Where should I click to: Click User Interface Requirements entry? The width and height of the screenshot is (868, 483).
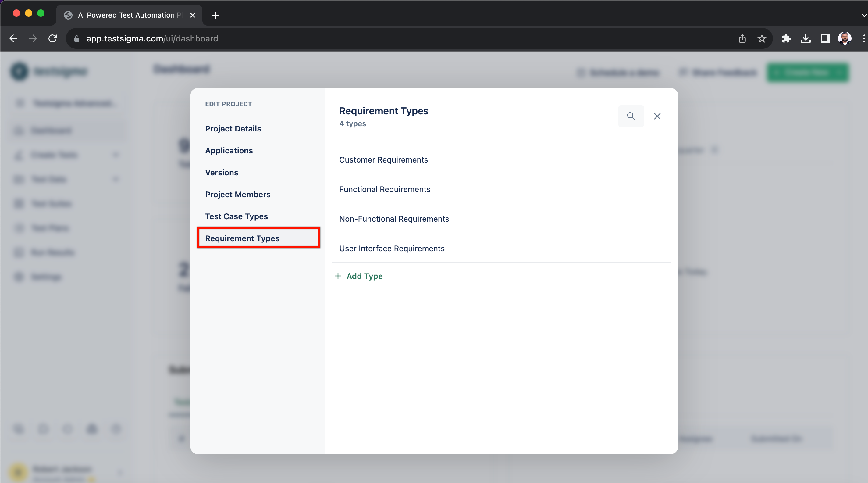pyautogui.click(x=392, y=248)
